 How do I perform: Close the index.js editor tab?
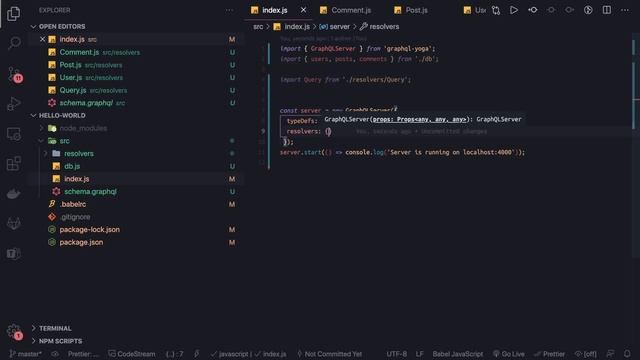303,10
